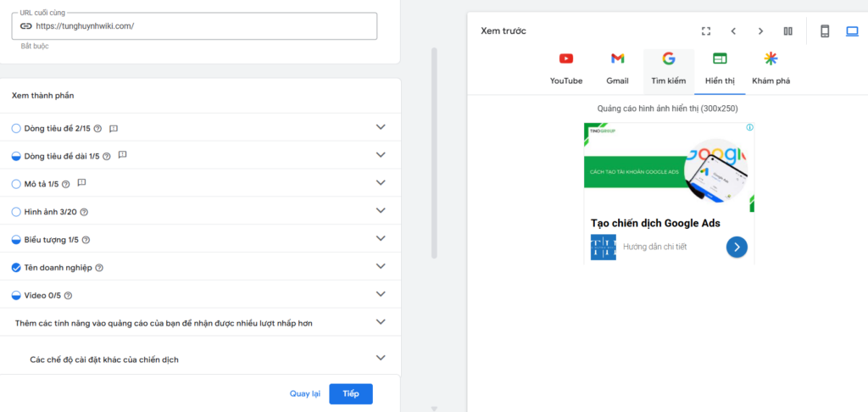Image resolution: width=868 pixels, height=412 pixels.
Task: Click the ad info icon on preview
Action: (749, 127)
